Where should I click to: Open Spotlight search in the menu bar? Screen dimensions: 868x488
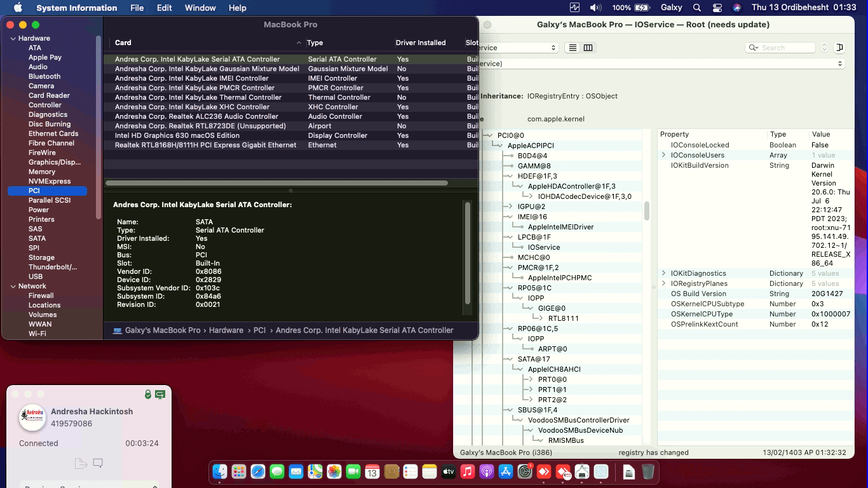pos(697,8)
